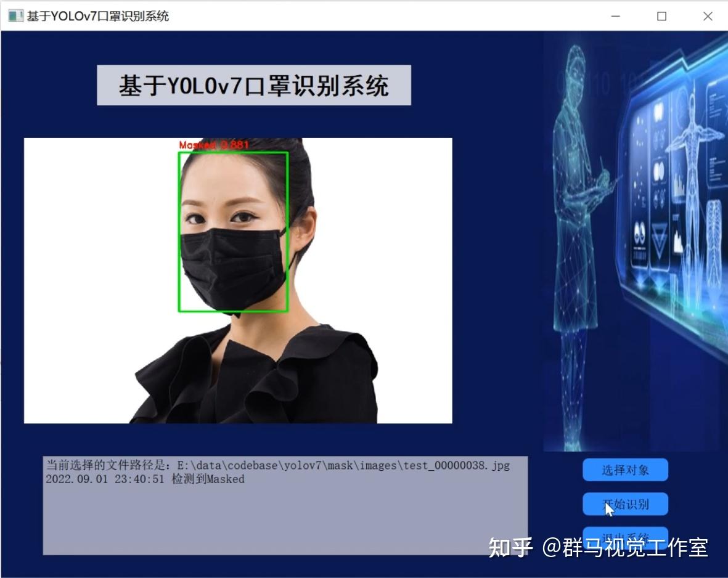Click the 退出系统 button to exit the system

pos(625,537)
